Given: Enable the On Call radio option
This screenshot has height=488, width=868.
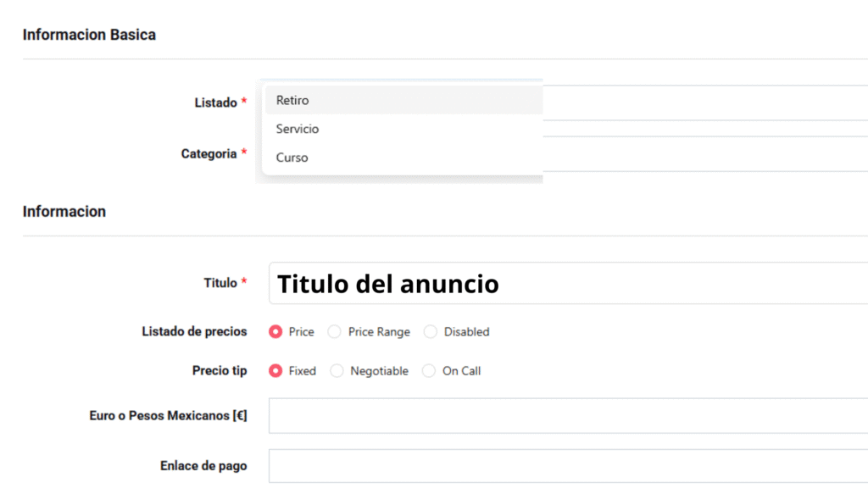Looking at the screenshot, I should (x=429, y=371).
